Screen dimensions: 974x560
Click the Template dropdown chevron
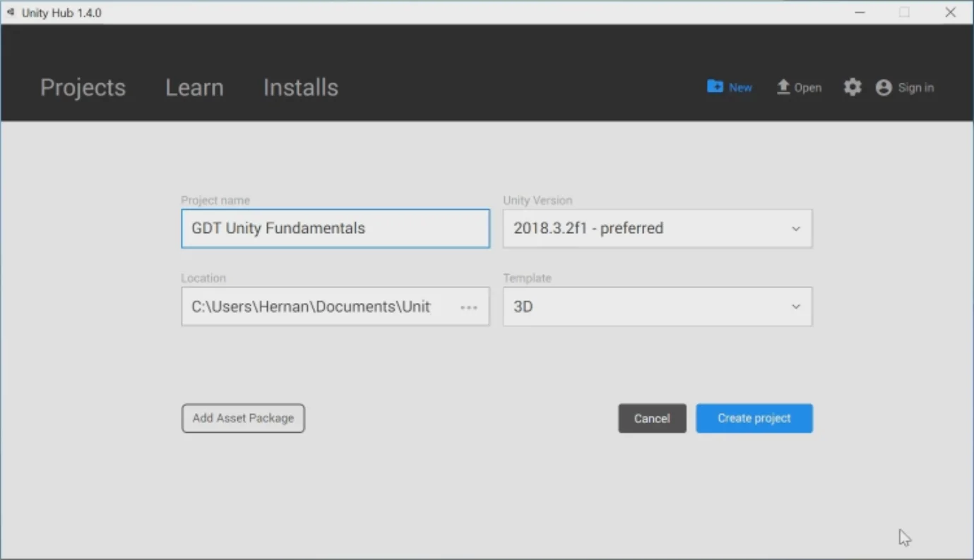coord(796,306)
